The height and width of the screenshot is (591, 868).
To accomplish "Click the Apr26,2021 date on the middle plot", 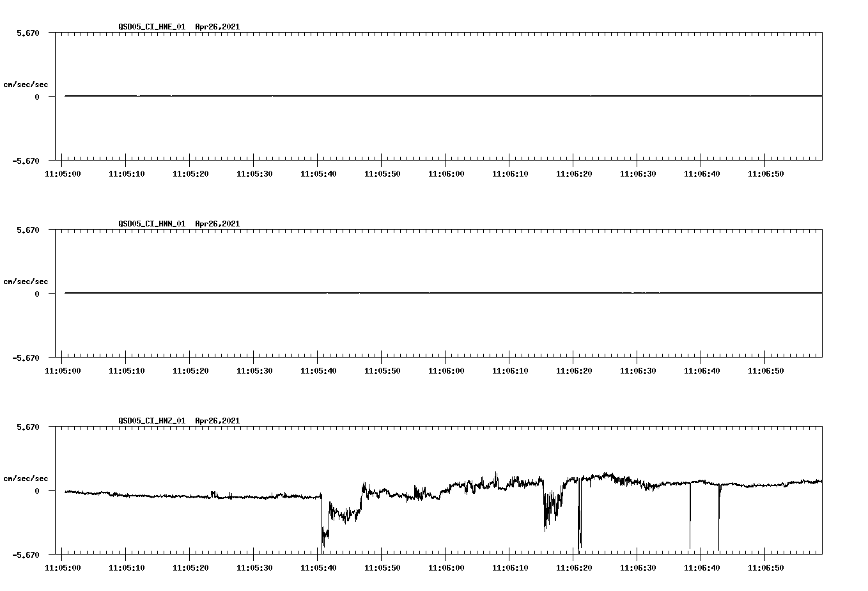I will [x=217, y=225].
